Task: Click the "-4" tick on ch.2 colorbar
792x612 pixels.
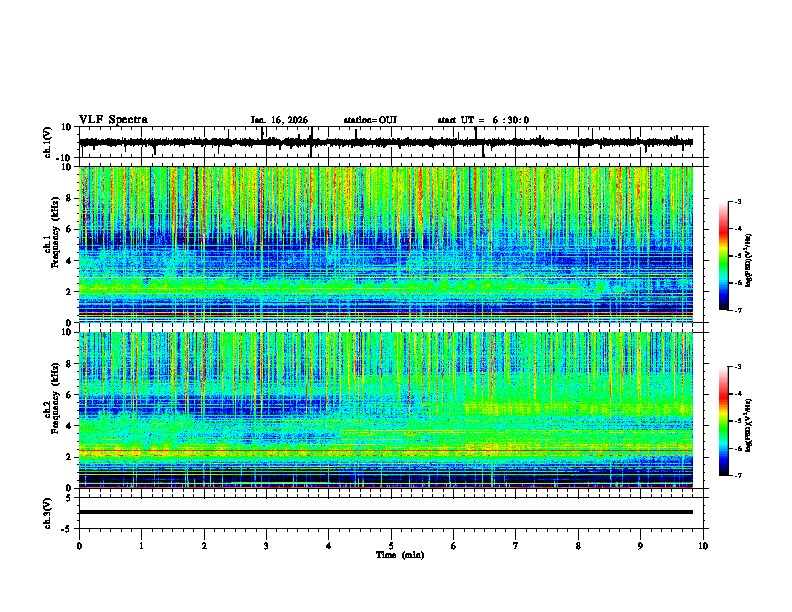Action: point(738,394)
